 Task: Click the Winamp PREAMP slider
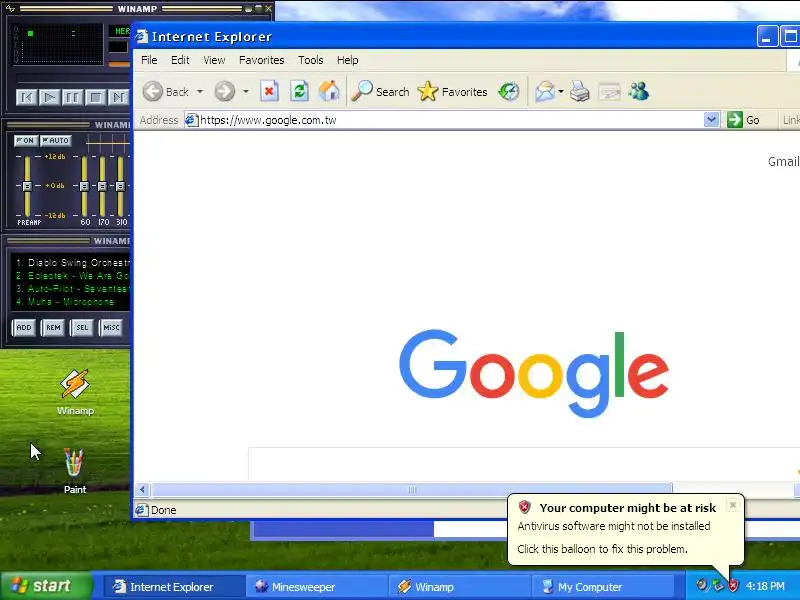(x=27, y=186)
